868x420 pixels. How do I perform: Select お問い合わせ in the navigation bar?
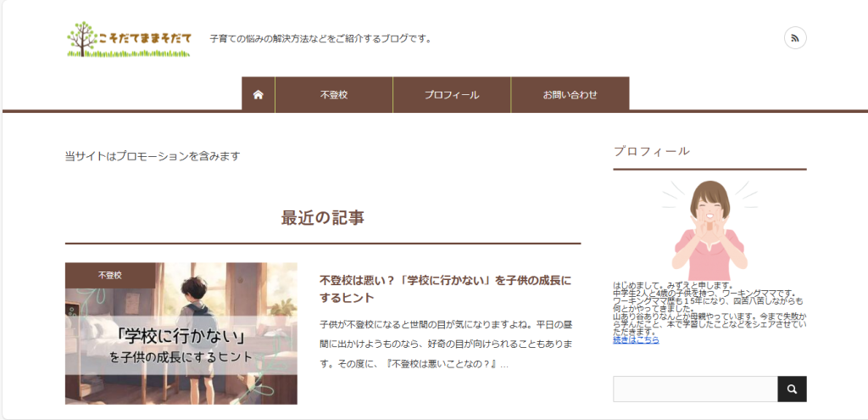tap(570, 94)
